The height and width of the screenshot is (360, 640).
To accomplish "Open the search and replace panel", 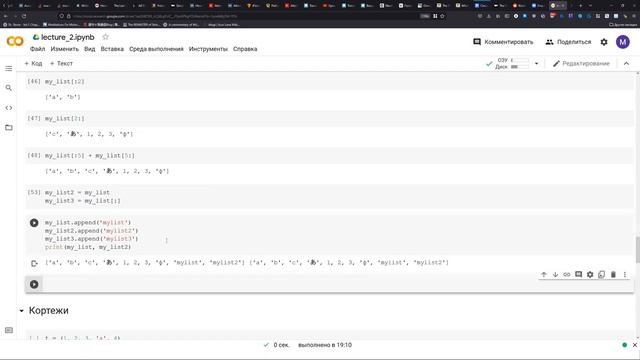I will [x=9, y=88].
